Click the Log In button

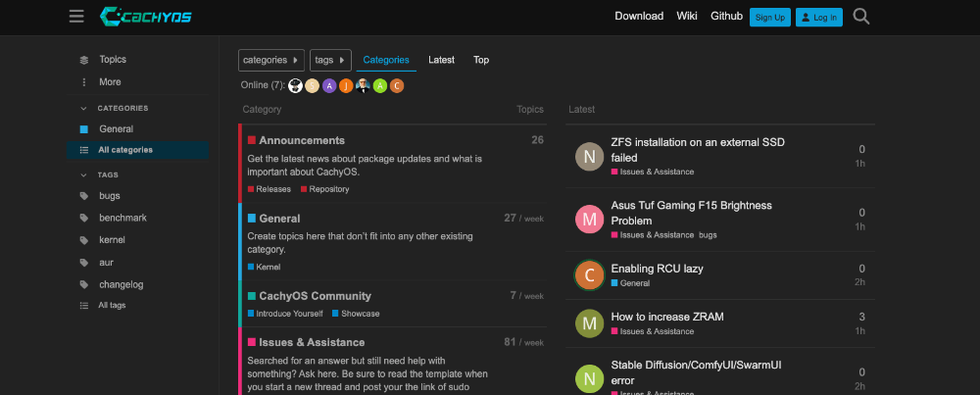(818, 18)
